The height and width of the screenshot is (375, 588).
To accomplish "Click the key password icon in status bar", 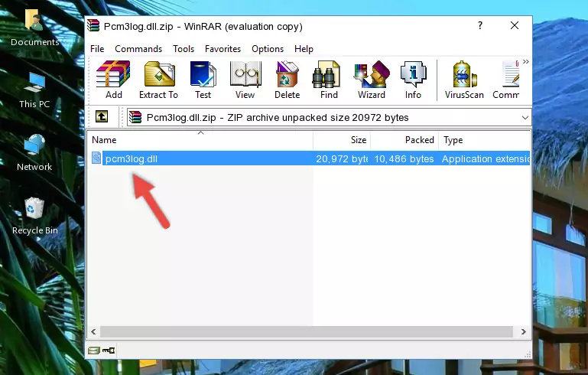I will tap(109, 351).
